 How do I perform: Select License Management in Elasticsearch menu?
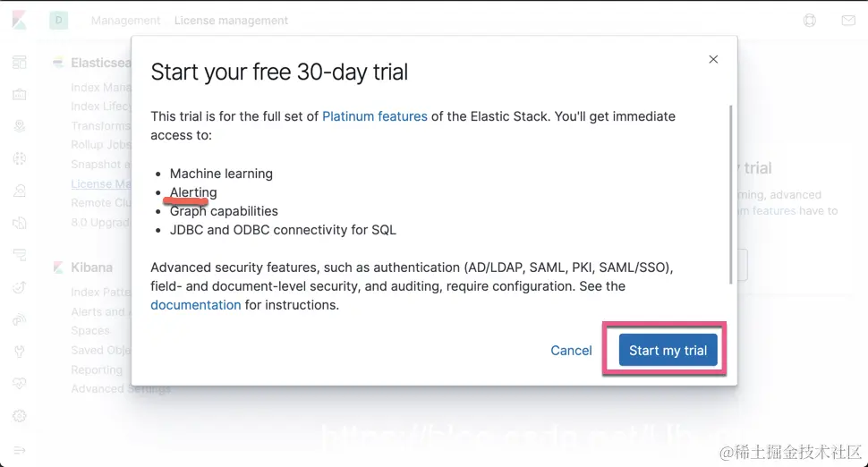coord(100,183)
